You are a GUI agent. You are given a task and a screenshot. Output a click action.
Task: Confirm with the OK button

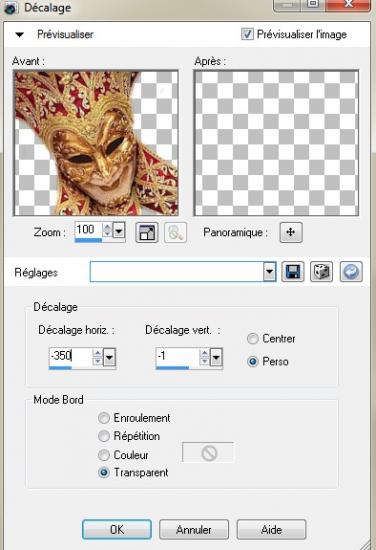click(x=117, y=530)
